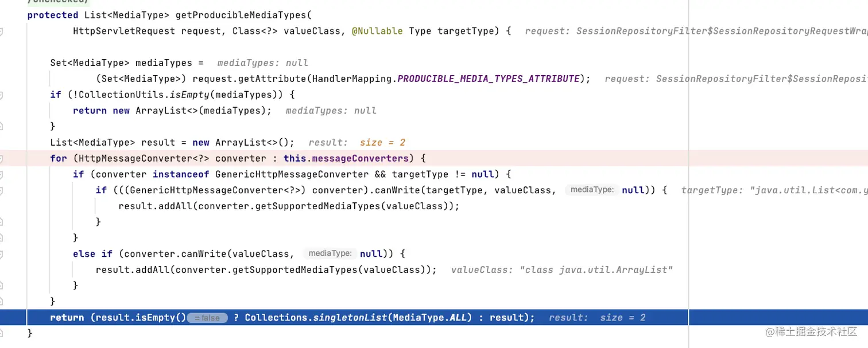Click 'mediaType:' hint on the else-if line

point(330,253)
